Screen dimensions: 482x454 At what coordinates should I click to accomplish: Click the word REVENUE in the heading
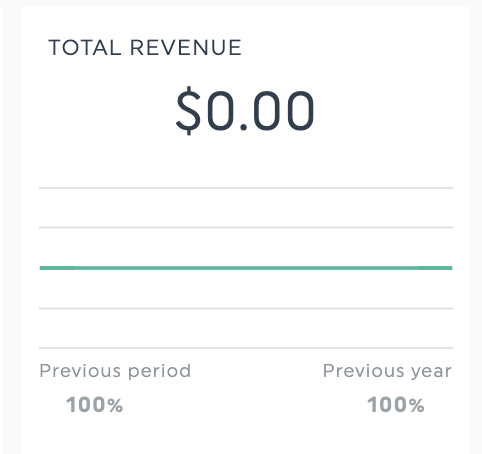186,48
